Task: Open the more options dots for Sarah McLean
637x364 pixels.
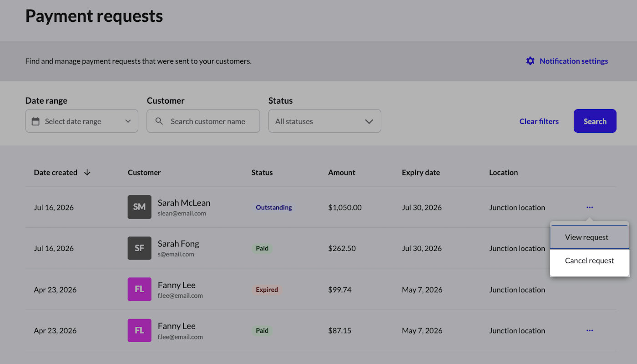Action: coord(590,207)
